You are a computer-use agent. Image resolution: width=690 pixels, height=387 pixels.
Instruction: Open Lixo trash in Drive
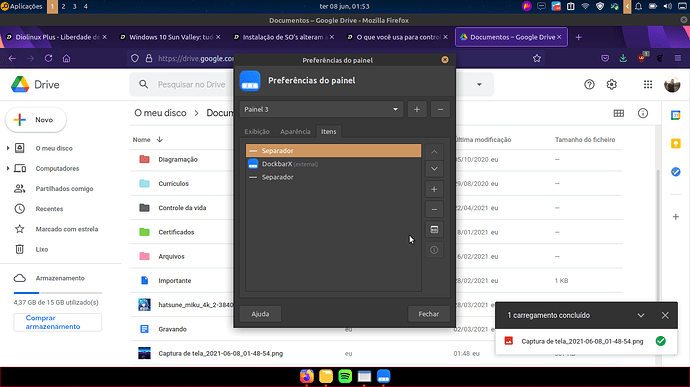(42, 249)
